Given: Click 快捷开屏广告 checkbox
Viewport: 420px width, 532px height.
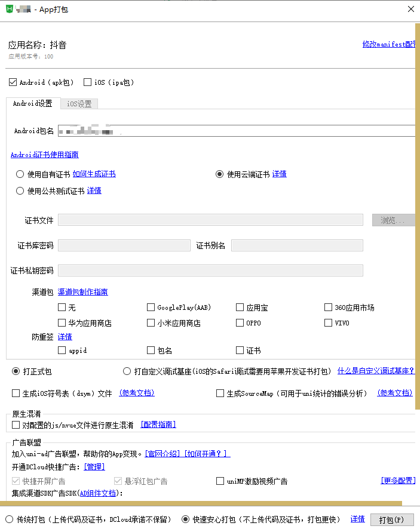Looking at the screenshot, I should point(16,481).
